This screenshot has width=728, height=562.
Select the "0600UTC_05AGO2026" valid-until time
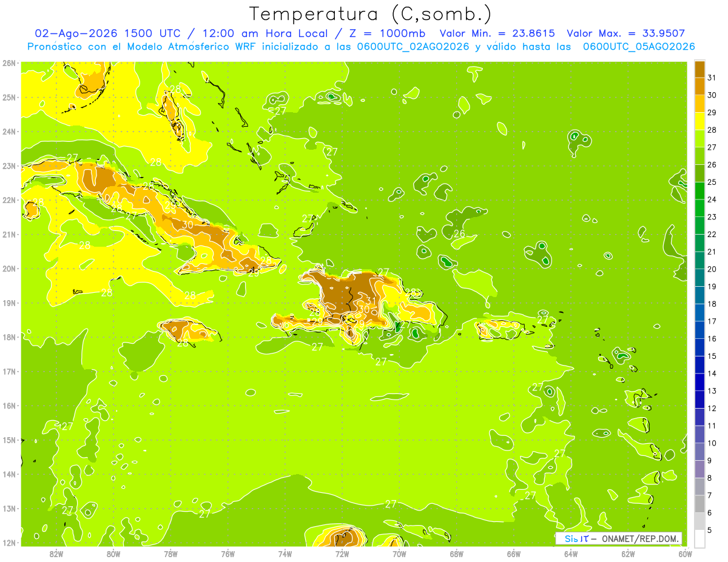pyautogui.click(x=639, y=47)
